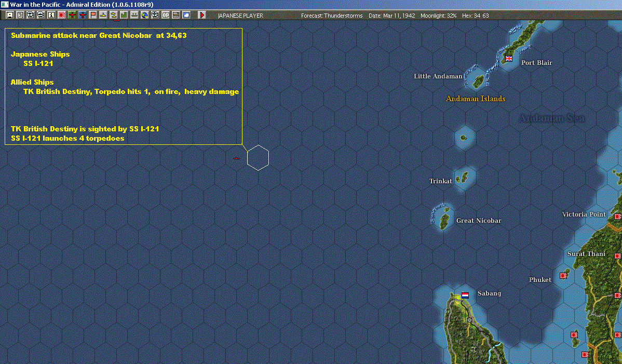
Task: Click the 'Submarine attack near Great Nicobar' heading
Action: pos(98,35)
